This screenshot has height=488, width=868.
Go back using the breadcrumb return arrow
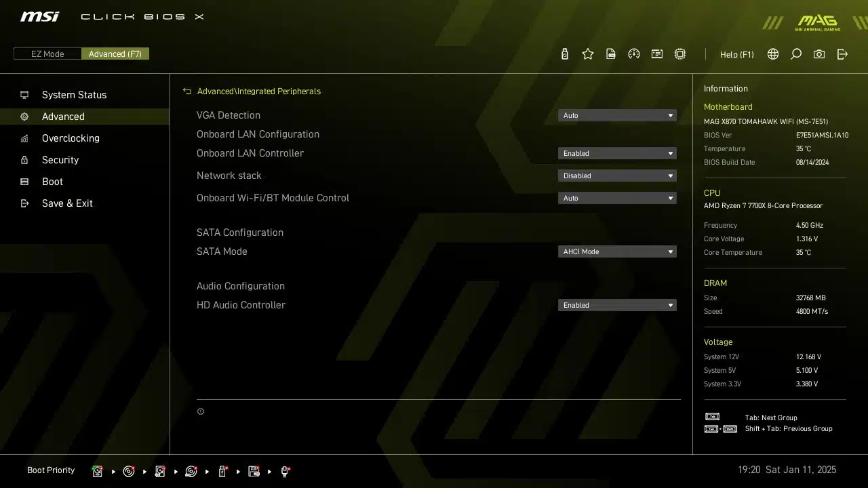(x=187, y=91)
